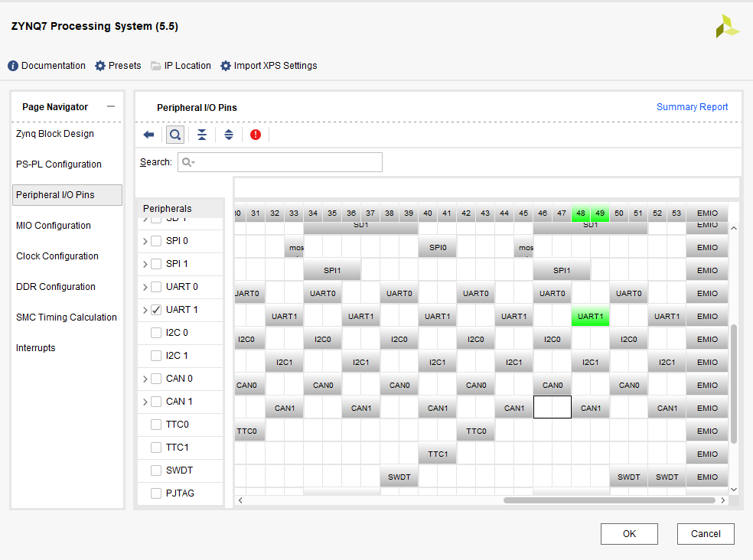This screenshot has height=560, width=753.
Task: Select the EMIO cell in the I2C0 row
Action: (707, 340)
